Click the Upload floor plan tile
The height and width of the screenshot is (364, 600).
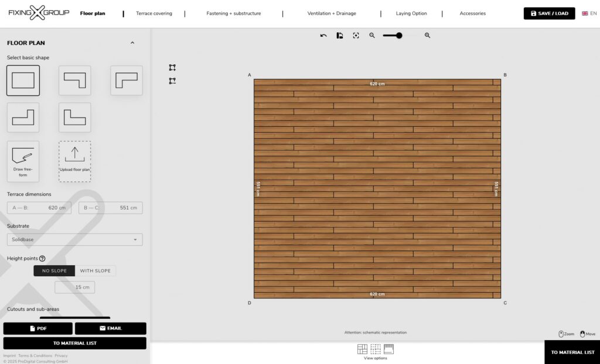click(x=74, y=161)
